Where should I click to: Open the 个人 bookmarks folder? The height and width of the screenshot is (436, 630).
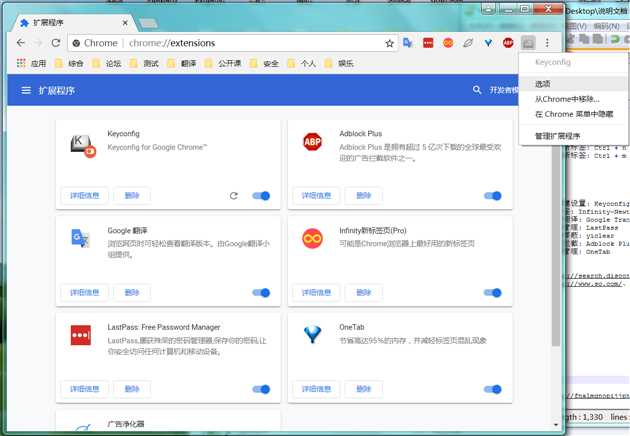click(302, 63)
